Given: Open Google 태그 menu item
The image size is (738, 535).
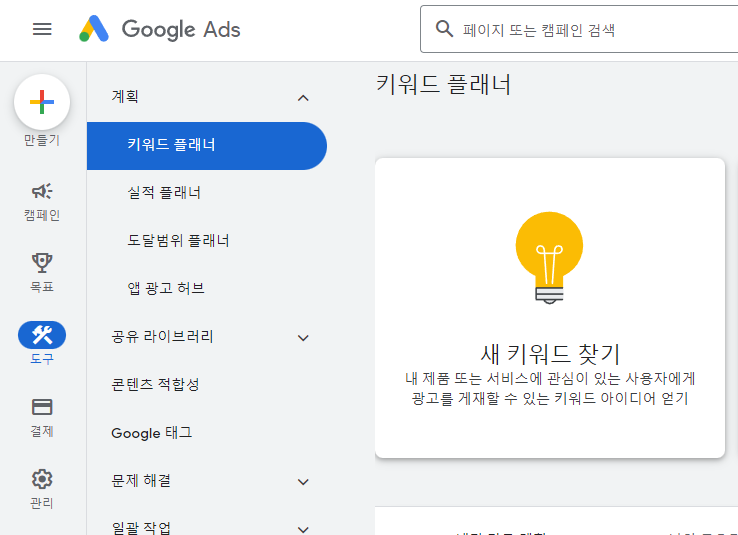Looking at the screenshot, I should pyautogui.click(x=152, y=433).
